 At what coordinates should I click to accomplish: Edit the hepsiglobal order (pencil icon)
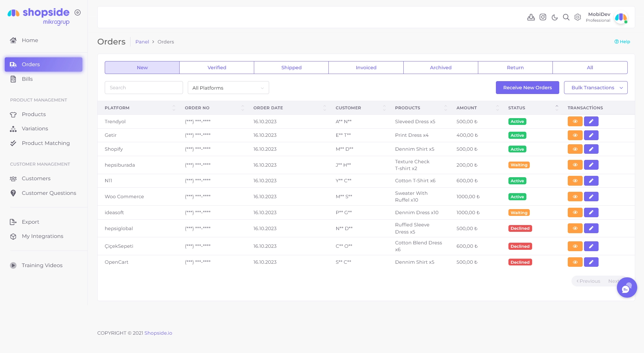591,228
